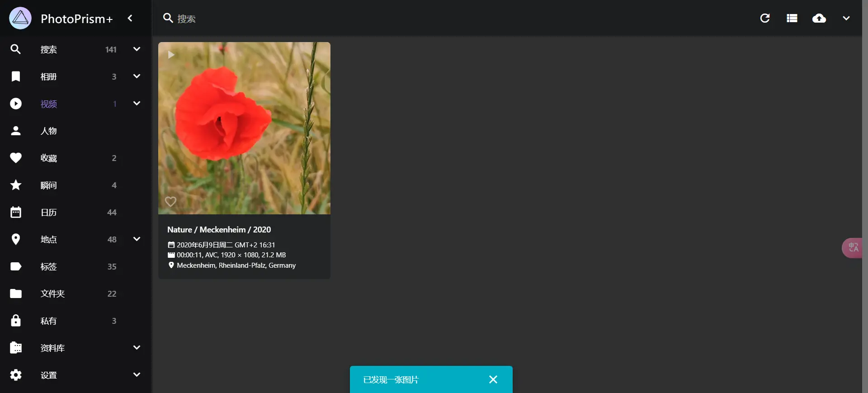Screen dimensions: 868x393
Task: Play the poppy video via play icon
Action: (x=171, y=55)
